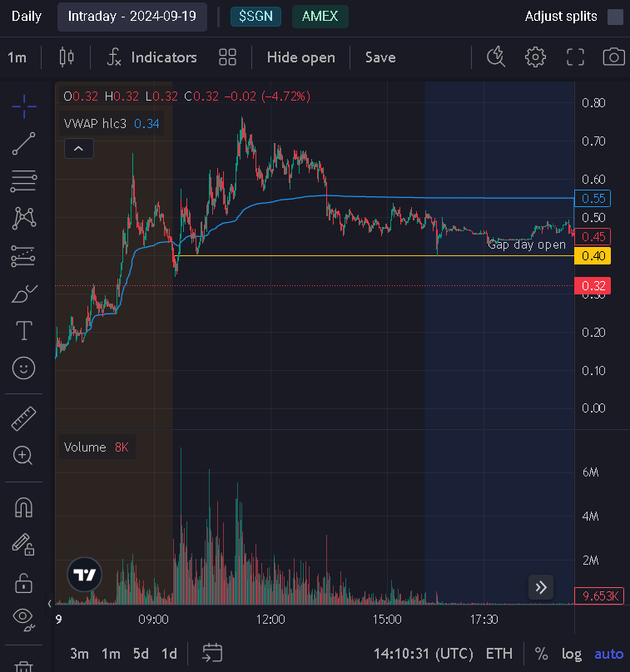Open the candlestick chart type selector
This screenshot has width=630, height=672.
pyautogui.click(x=67, y=57)
